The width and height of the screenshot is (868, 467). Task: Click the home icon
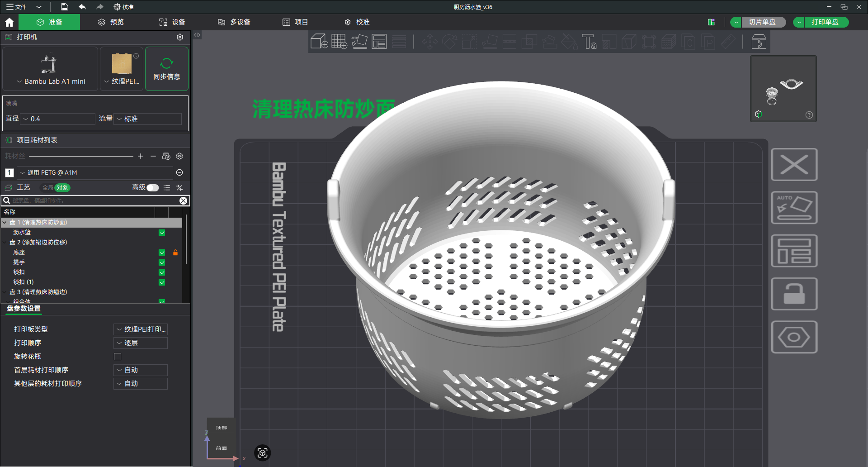(9, 22)
